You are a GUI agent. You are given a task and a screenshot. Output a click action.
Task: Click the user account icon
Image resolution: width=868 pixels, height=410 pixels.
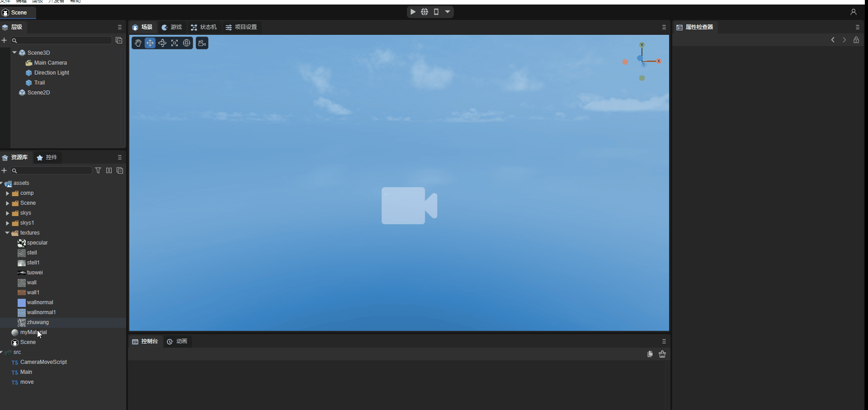coord(853,12)
